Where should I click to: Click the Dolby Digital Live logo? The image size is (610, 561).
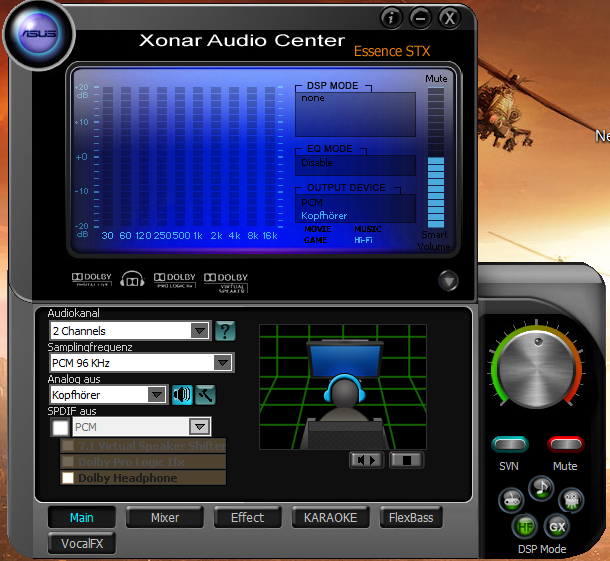(x=92, y=279)
